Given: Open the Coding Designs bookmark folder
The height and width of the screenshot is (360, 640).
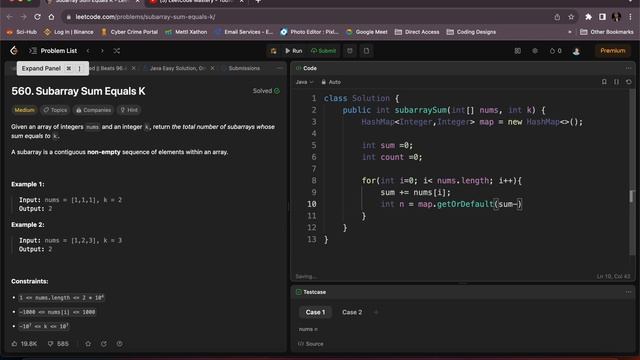Looking at the screenshot, I should point(471,32).
